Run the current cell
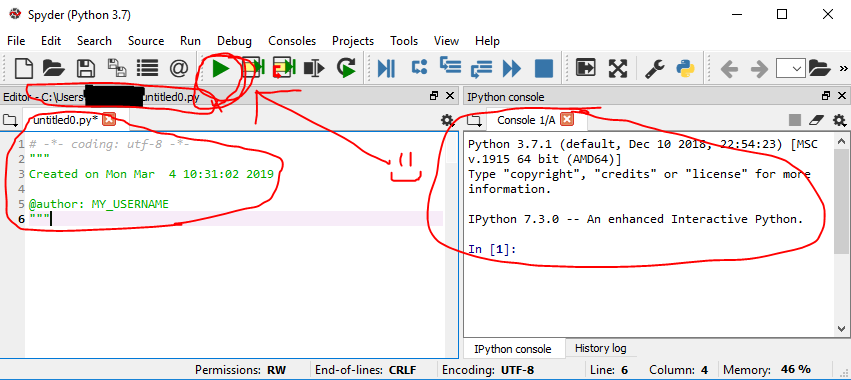 (252, 68)
